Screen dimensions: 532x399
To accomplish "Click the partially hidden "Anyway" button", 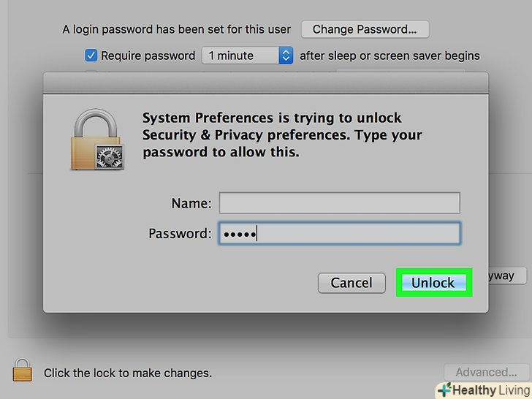I will point(501,276).
